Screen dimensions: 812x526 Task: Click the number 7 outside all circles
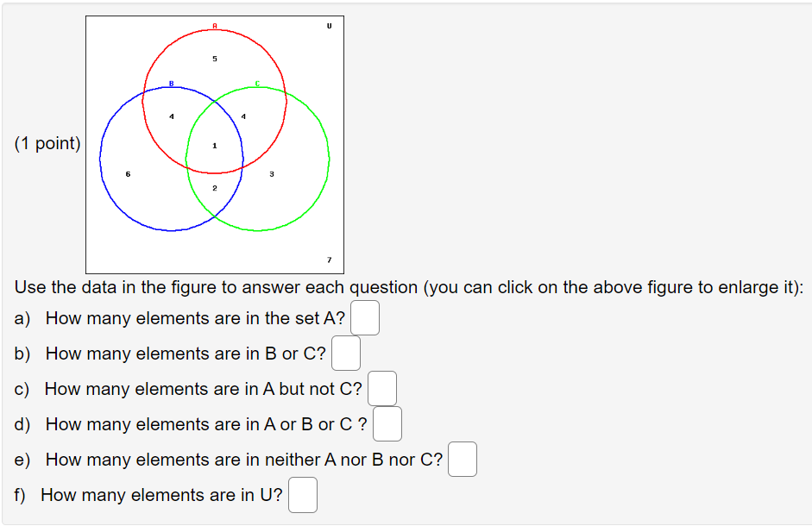pos(329,260)
